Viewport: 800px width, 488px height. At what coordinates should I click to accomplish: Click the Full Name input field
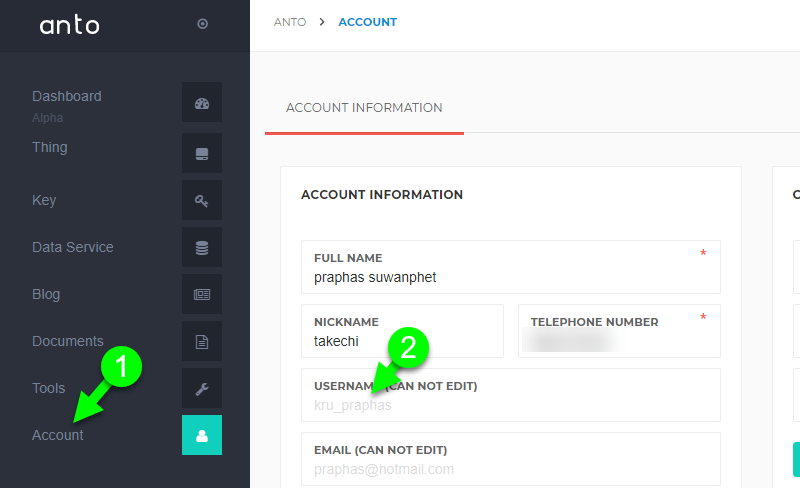(x=510, y=276)
